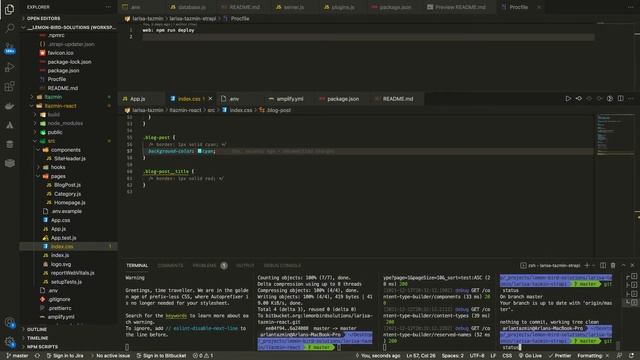Click Sign in to Bitbucket
This screenshot has width=640, height=360.
coord(162,356)
